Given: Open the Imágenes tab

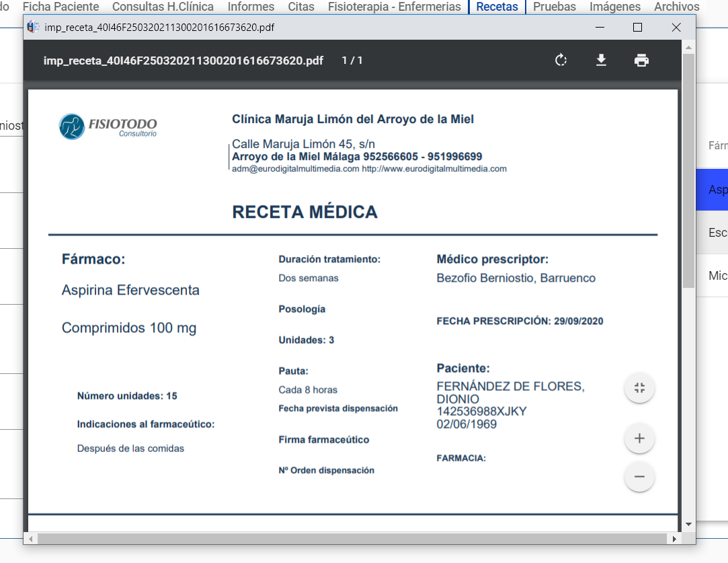Looking at the screenshot, I should (x=614, y=7).
